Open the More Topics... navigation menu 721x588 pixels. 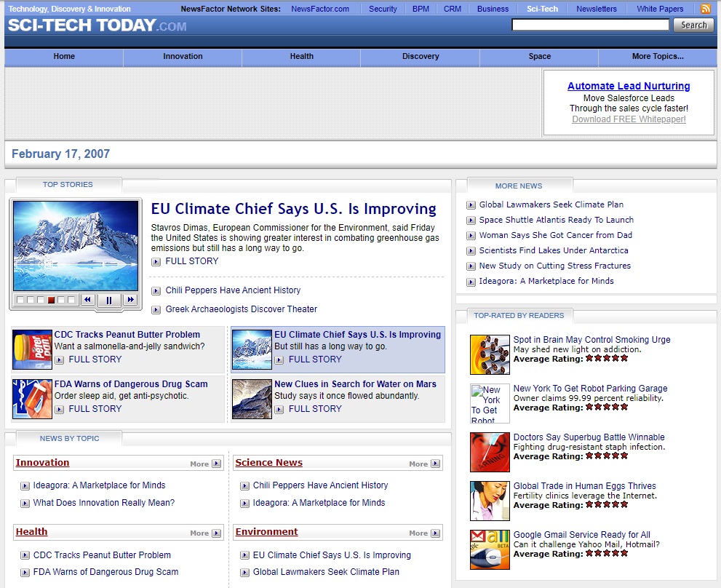658,57
